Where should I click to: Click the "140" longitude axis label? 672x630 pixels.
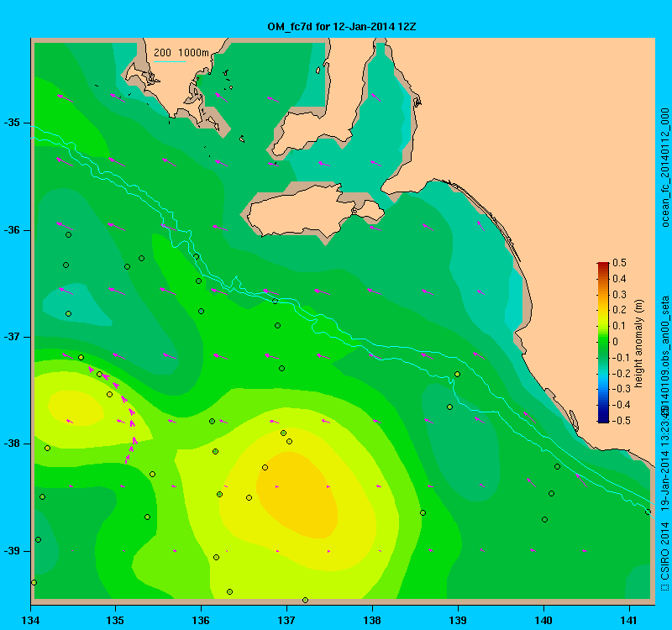(543, 620)
